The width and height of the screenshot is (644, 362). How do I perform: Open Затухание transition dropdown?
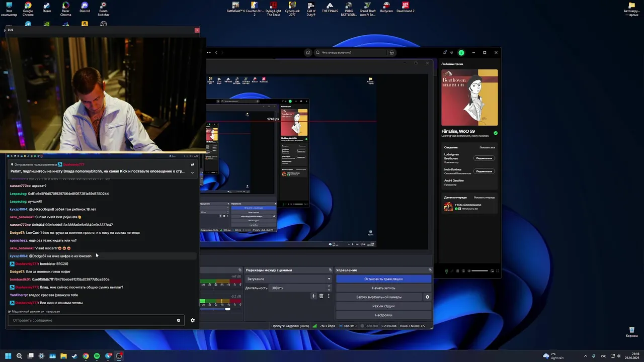tap(288, 279)
